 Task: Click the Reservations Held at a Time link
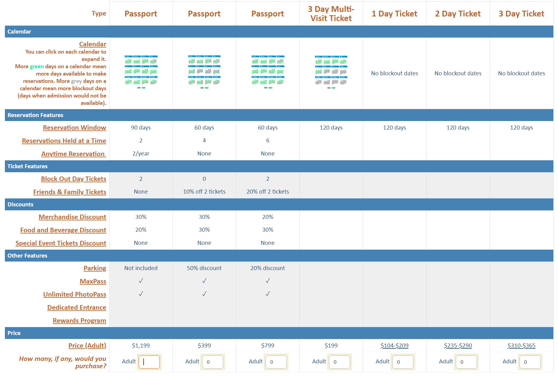click(x=64, y=141)
